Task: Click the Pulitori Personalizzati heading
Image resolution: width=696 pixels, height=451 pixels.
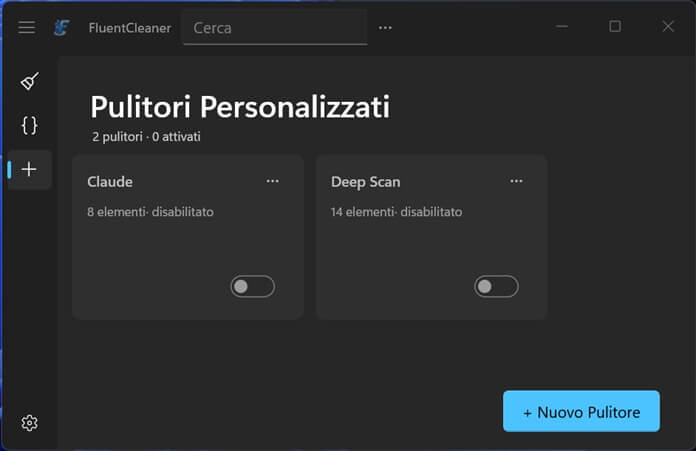Action: [240, 107]
